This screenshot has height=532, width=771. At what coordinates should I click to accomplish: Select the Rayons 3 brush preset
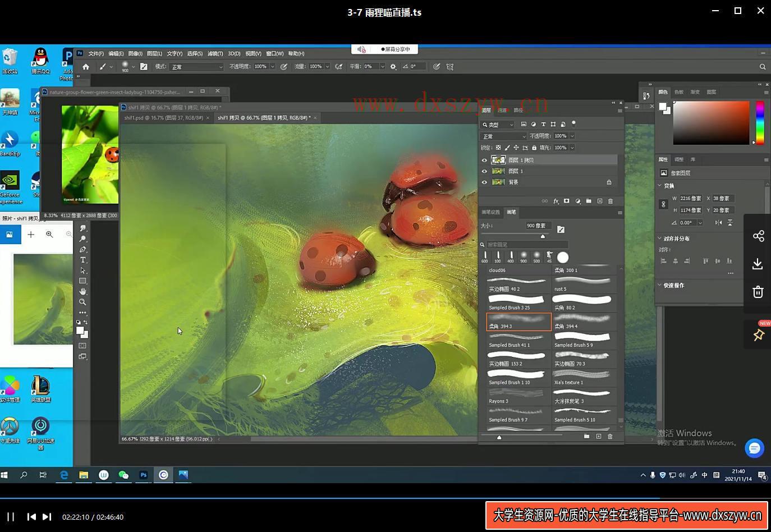[x=518, y=397]
